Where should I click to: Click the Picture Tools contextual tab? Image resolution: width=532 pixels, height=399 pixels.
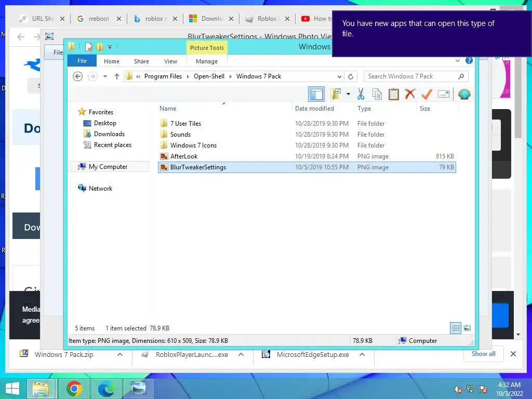click(207, 47)
